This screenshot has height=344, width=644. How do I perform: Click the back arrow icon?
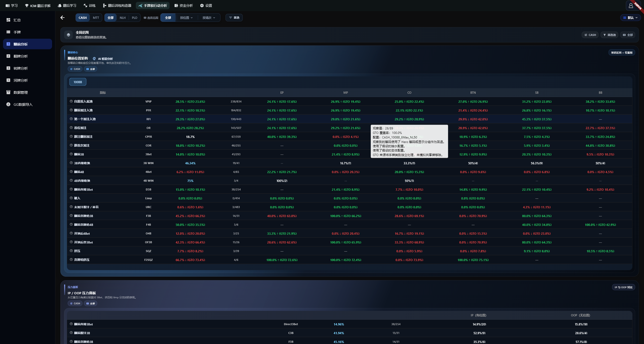click(62, 18)
